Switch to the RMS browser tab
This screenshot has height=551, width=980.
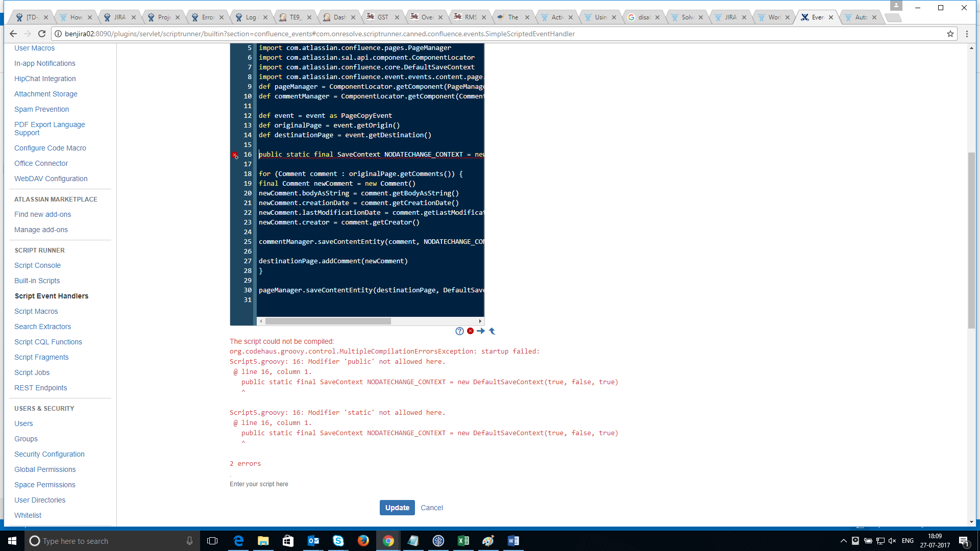pos(470,17)
